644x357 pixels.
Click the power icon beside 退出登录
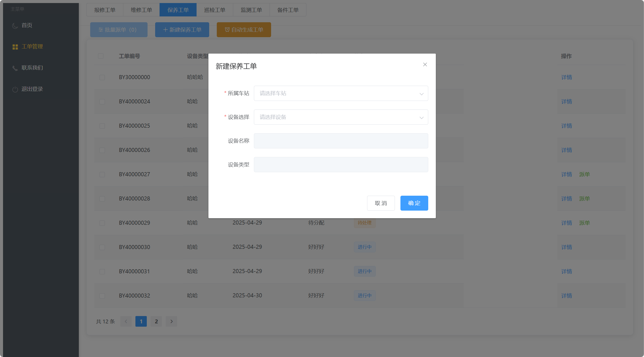coord(15,89)
